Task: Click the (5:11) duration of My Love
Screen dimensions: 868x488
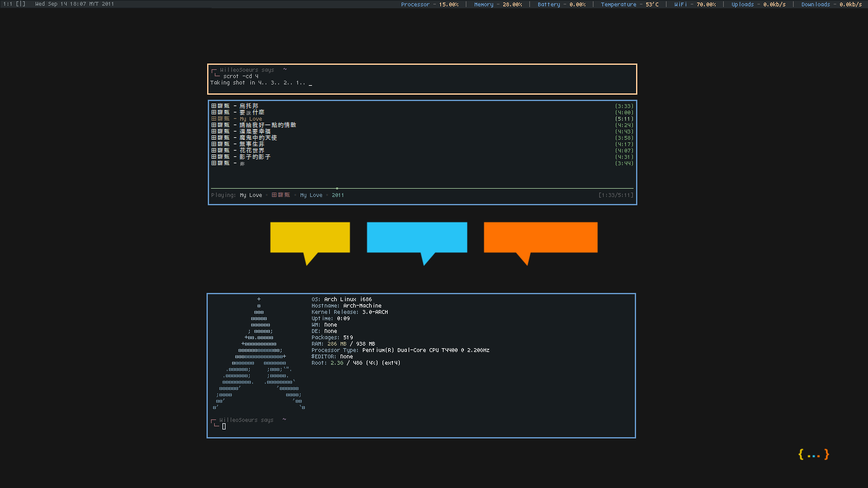Action: [x=624, y=119]
